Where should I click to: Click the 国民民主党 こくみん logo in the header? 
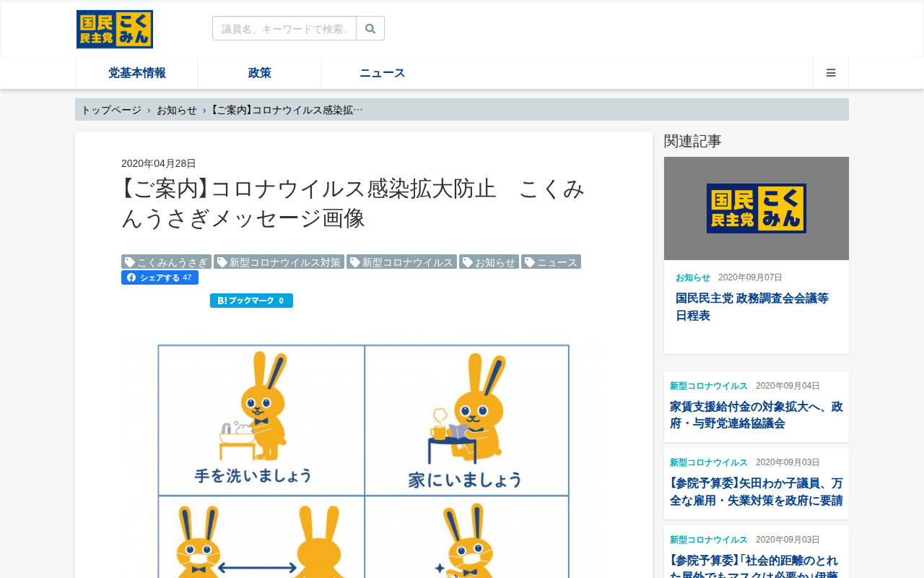click(x=115, y=29)
